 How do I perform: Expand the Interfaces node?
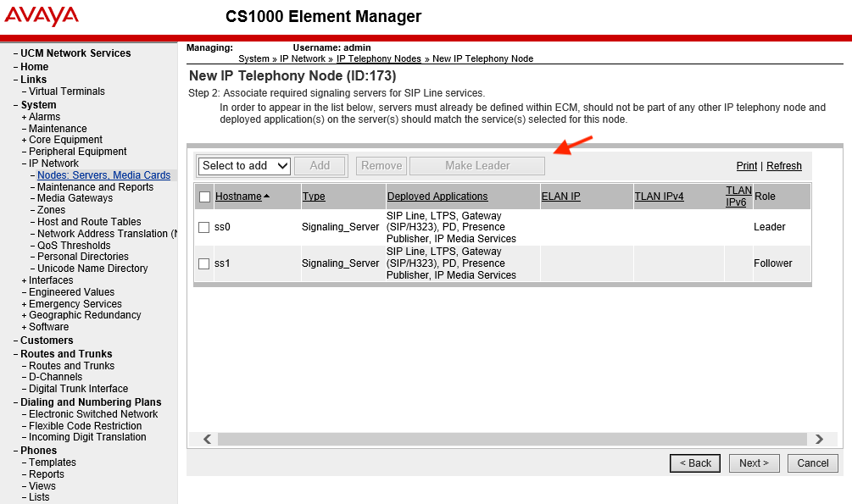coord(24,280)
